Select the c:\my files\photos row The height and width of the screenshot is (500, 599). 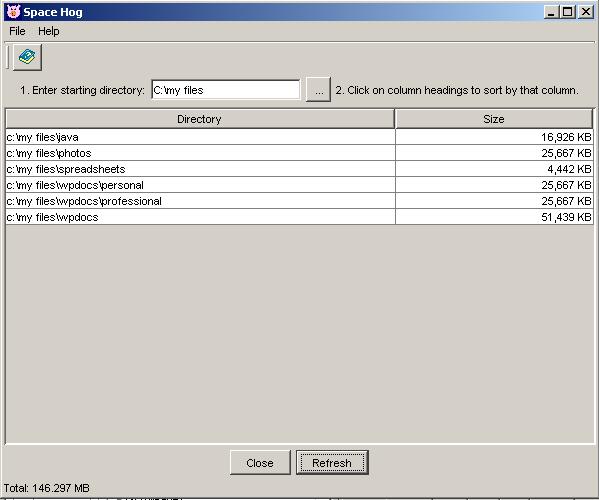point(299,153)
